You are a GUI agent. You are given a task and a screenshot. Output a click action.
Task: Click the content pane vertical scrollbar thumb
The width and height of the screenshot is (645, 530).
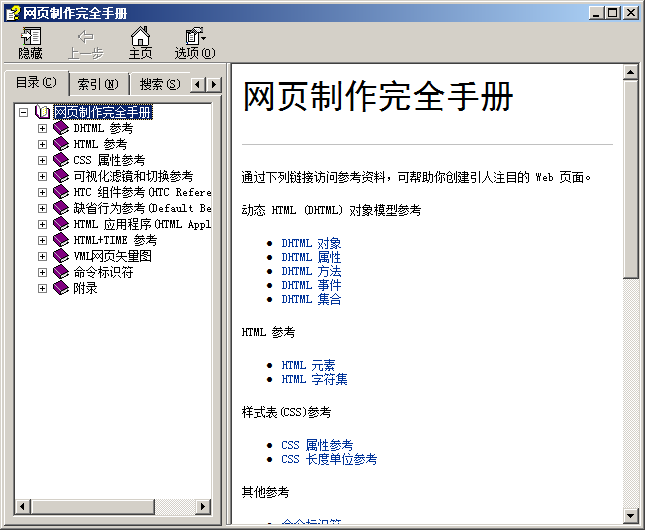[631, 179]
